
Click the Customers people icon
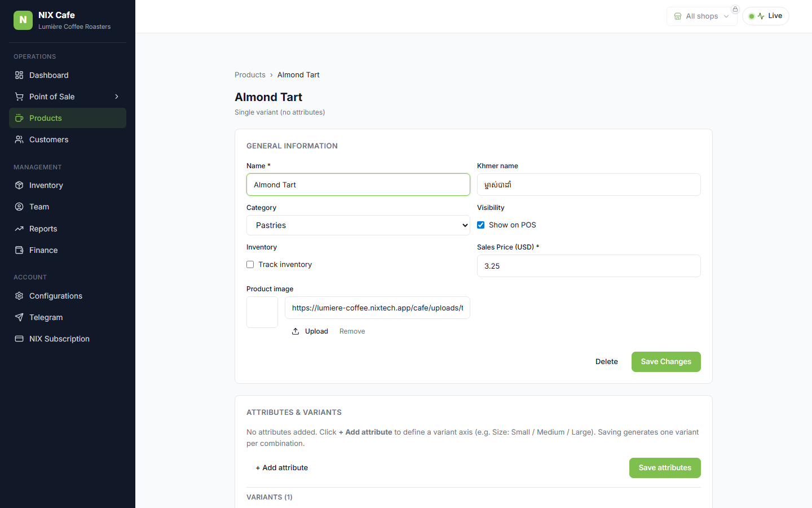pos(19,139)
